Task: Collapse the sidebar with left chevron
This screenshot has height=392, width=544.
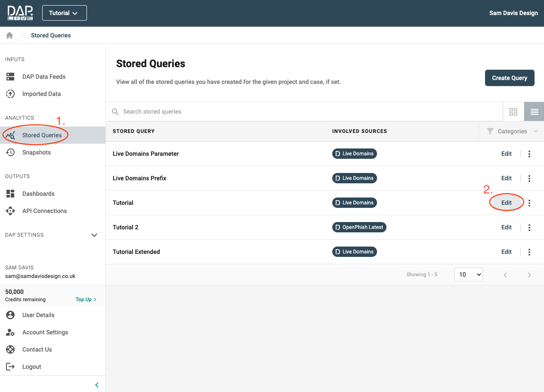Action: pyautogui.click(x=97, y=385)
